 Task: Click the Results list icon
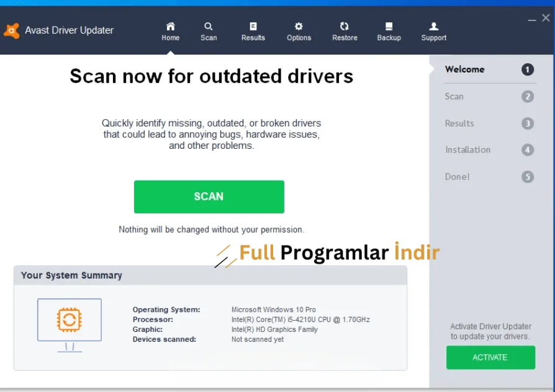click(253, 26)
